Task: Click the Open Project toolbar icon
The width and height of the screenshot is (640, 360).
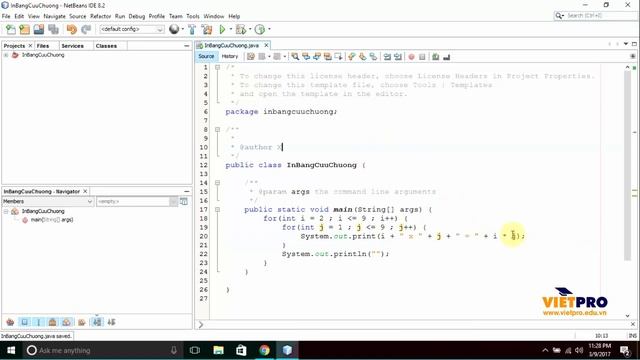Action: (x=39, y=29)
